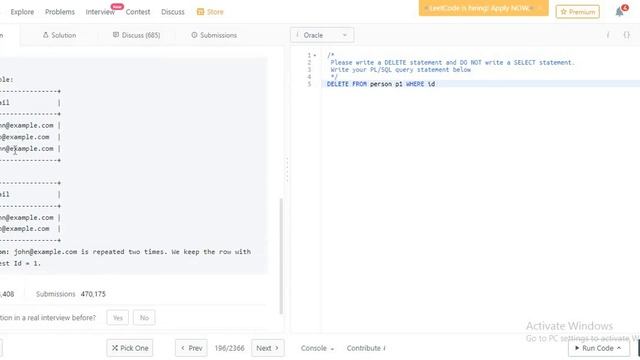
Task: Answer Yes to interview question
Action: (x=118, y=318)
